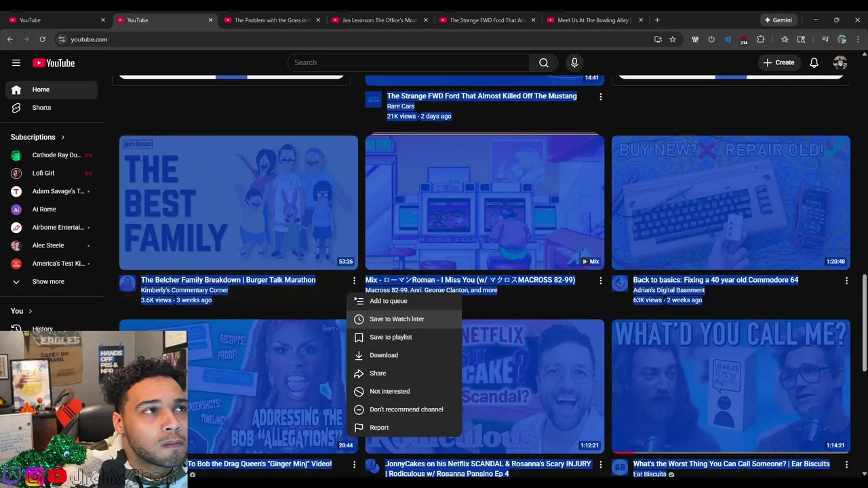Screen dimensions: 868x488
Task: Play the Commodore 64 keyboard thumbnail
Action: tap(731, 203)
